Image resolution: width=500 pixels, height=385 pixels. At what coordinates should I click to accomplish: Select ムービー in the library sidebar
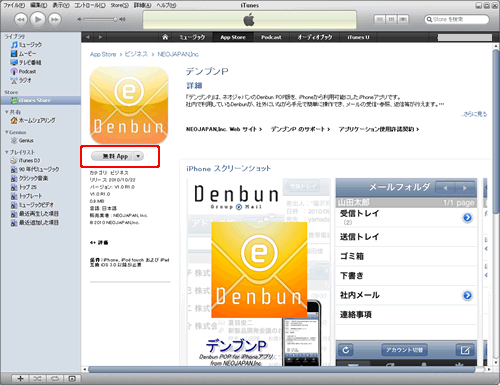click(x=23, y=54)
